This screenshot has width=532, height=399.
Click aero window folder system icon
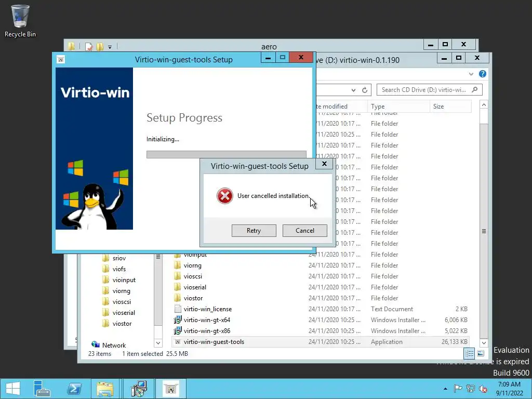click(x=71, y=46)
